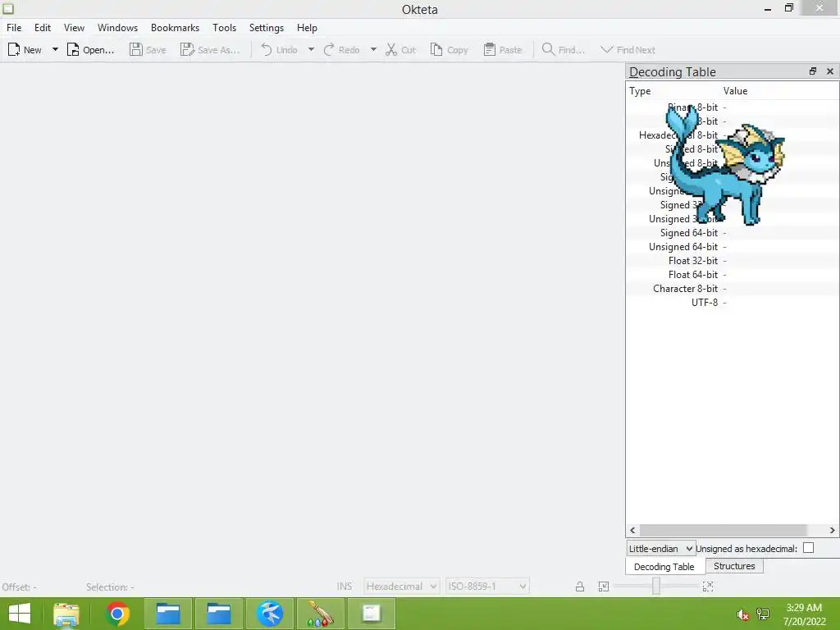Switch to the Structures tab
Viewport: 840px width, 630px height.
(734, 566)
